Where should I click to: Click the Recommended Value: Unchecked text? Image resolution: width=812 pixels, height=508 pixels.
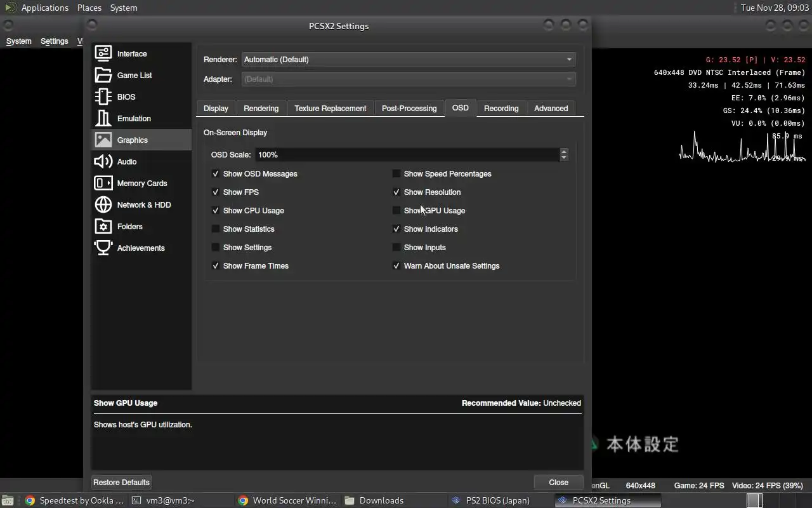click(521, 403)
